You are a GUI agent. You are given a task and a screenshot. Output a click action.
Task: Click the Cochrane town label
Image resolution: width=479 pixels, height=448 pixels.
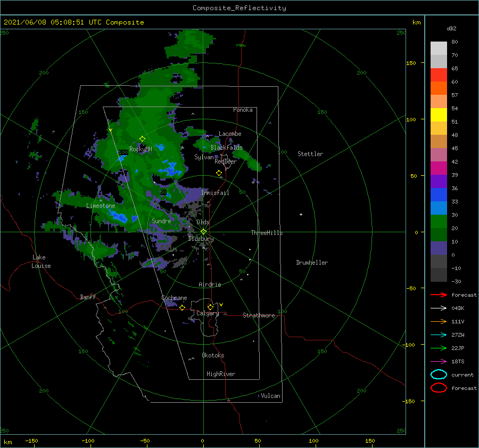(174, 298)
